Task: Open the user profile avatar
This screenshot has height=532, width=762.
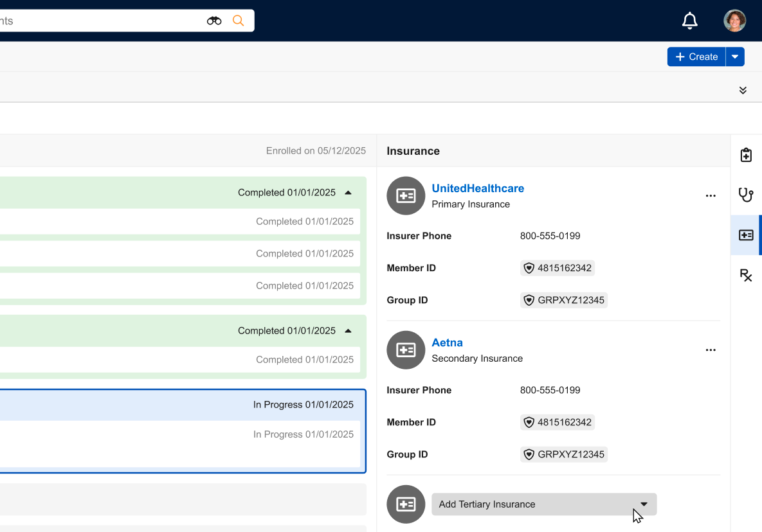Action: (734, 21)
